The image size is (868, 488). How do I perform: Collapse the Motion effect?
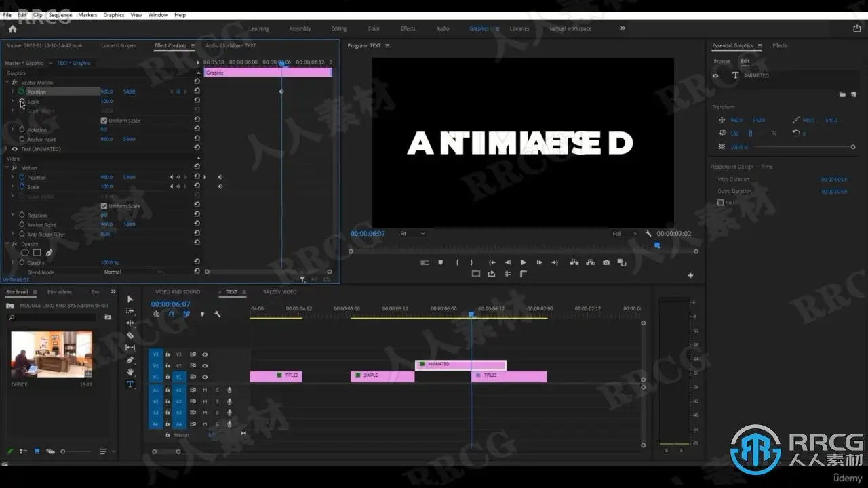point(6,168)
